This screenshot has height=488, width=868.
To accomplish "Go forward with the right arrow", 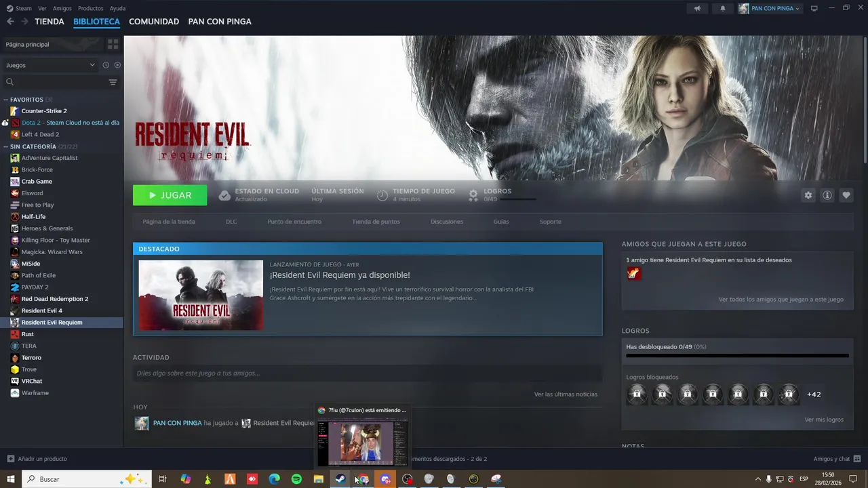I will (x=24, y=22).
